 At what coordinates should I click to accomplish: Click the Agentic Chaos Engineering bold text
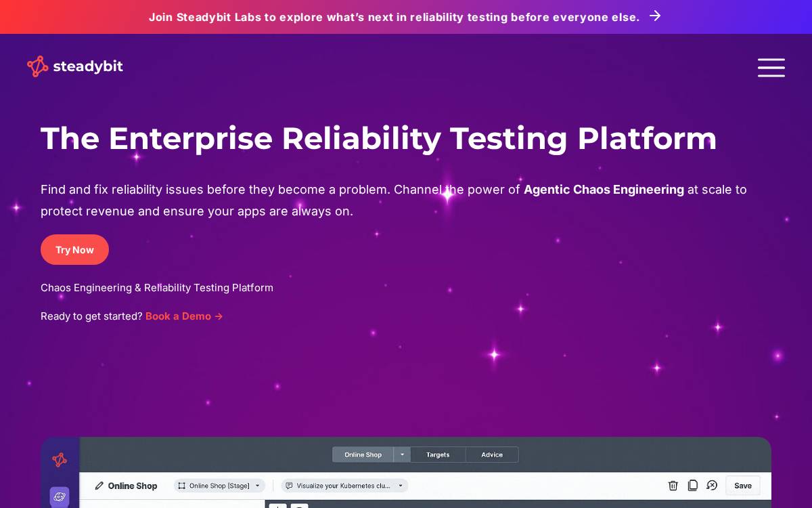coord(604,190)
